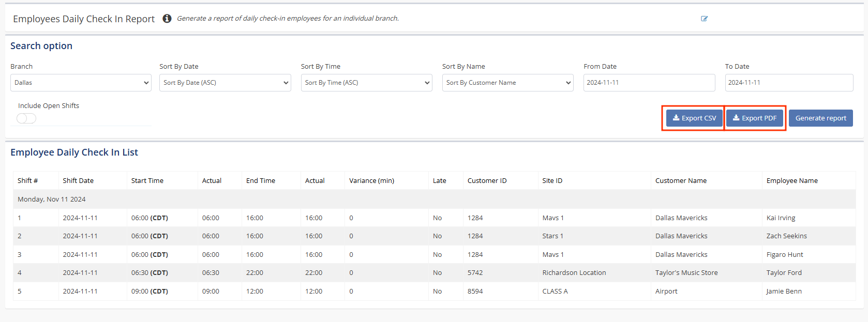Image resolution: width=868 pixels, height=322 pixels.
Task: Open the Sort By Time dropdown
Action: pos(366,83)
